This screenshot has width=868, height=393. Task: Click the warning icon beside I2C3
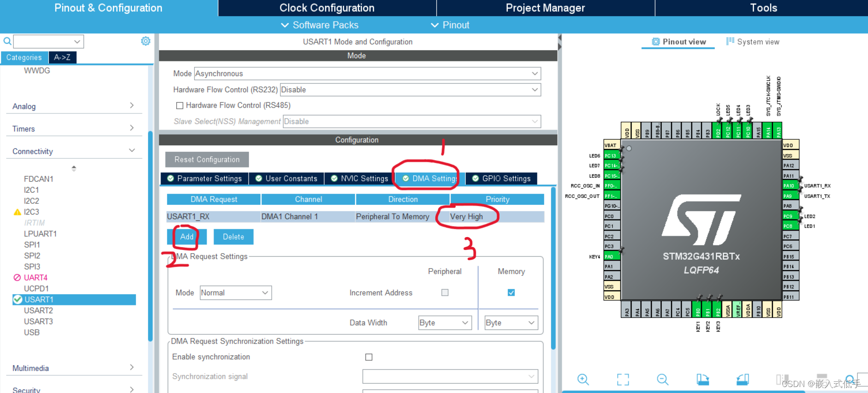click(18, 212)
